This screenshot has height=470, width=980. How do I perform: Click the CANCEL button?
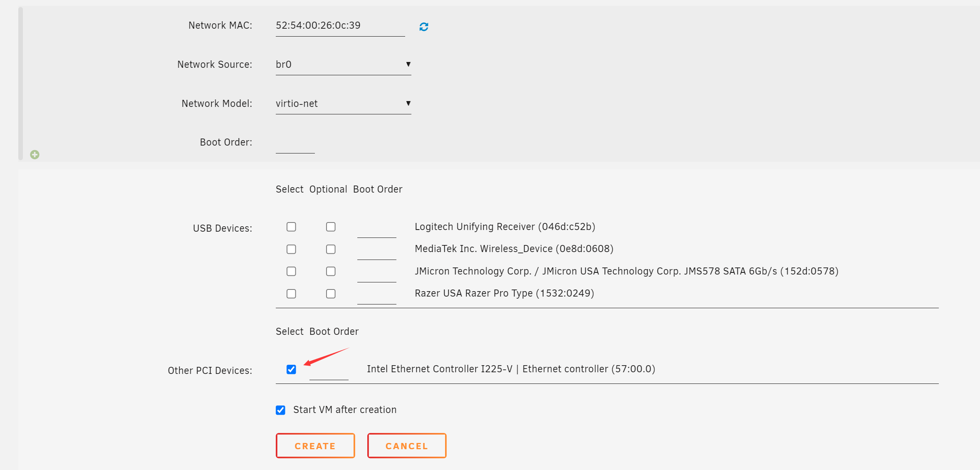click(406, 446)
